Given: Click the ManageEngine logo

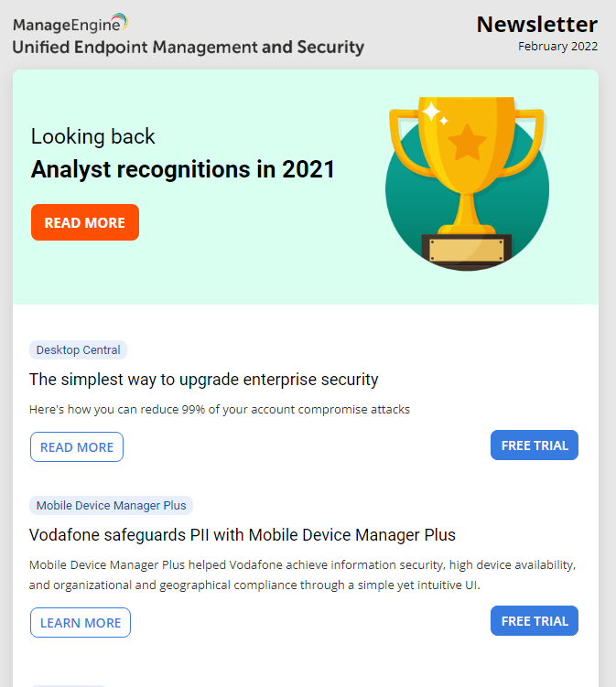Looking at the screenshot, I should point(70,23).
